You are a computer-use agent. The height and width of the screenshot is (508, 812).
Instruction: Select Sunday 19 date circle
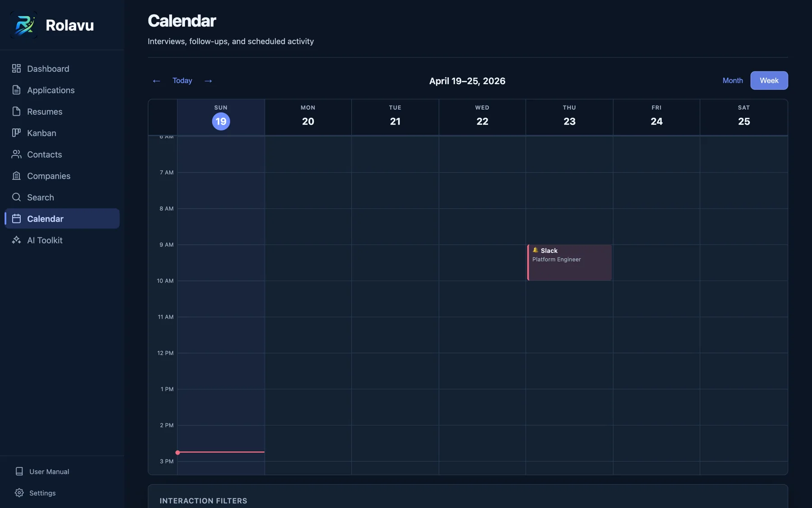[221, 121]
